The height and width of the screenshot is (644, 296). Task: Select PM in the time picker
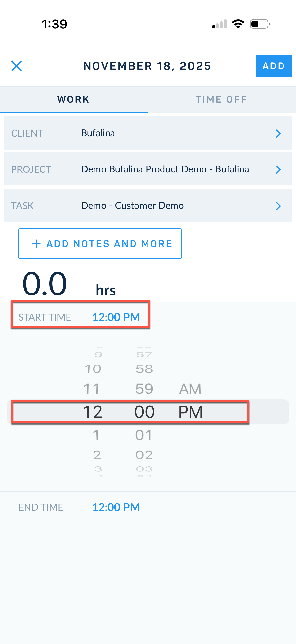[x=190, y=412]
